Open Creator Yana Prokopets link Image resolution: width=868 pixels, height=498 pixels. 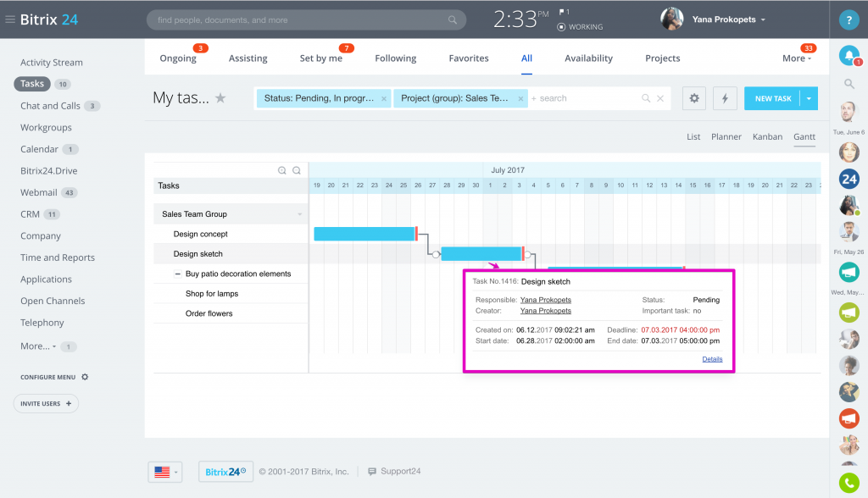tap(545, 311)
